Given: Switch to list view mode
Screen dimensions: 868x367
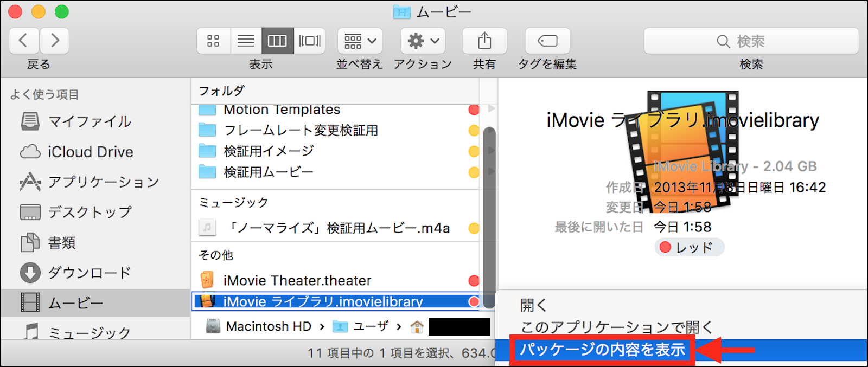Looking at the screenshot, I should (246, 41).
